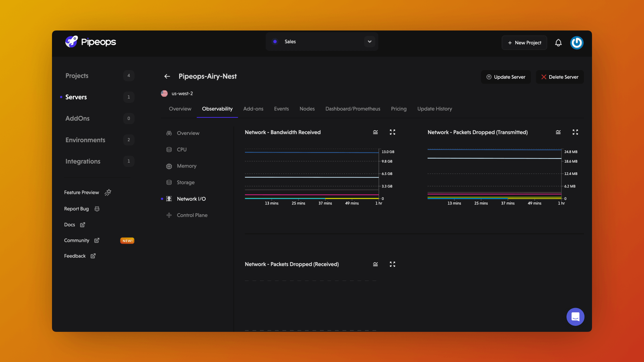The image size is (644, 362).
Task: Toggle legend for Bandwidth Received chart
Action: coord(375,132)
